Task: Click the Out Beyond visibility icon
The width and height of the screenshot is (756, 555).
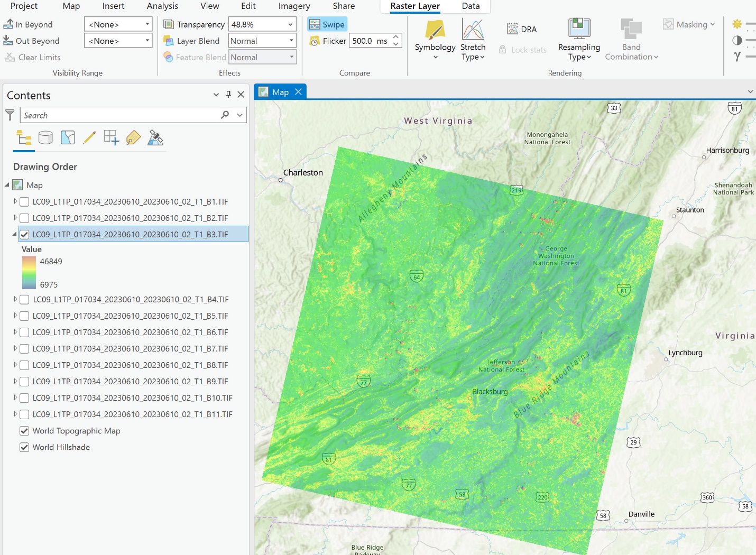Action: [8, 41]
